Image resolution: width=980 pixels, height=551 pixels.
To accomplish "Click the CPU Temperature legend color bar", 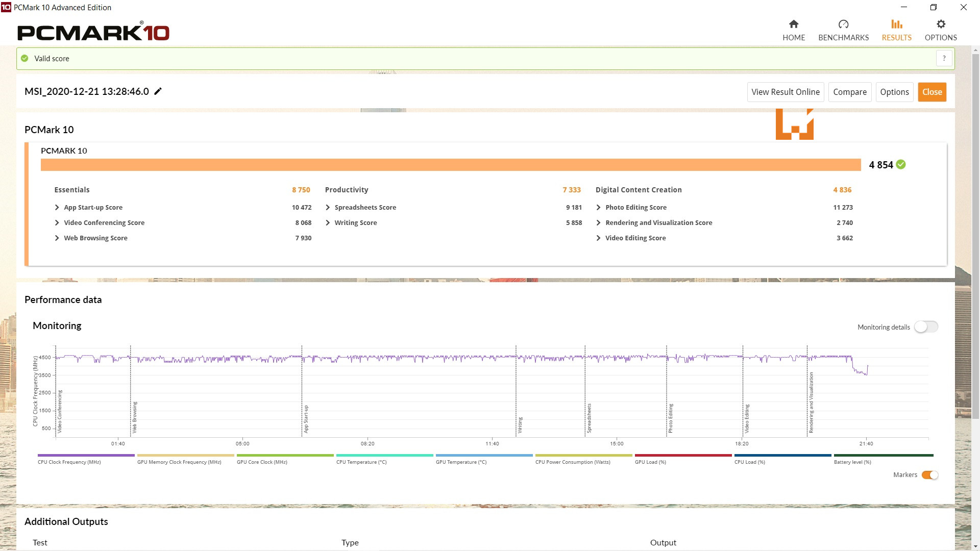I will point(384,455).
